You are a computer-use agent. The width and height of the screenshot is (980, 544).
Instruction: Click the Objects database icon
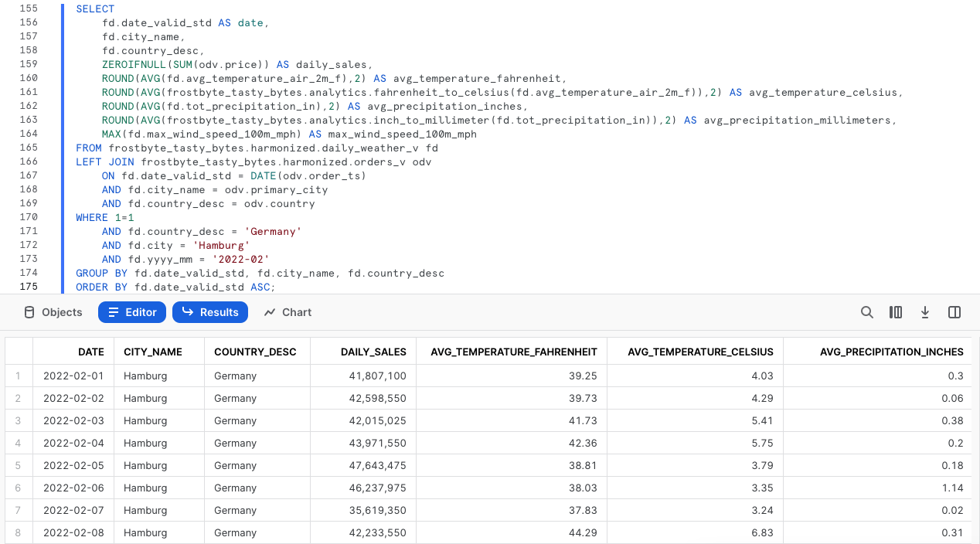pos(28,312)
